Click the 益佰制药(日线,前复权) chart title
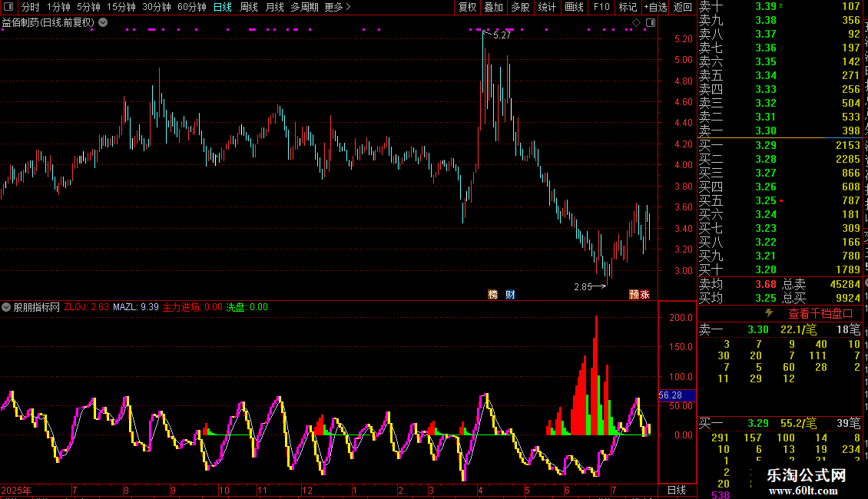Image resolution: width=868 pixels, height=499 pixels. tap(48, 22)
